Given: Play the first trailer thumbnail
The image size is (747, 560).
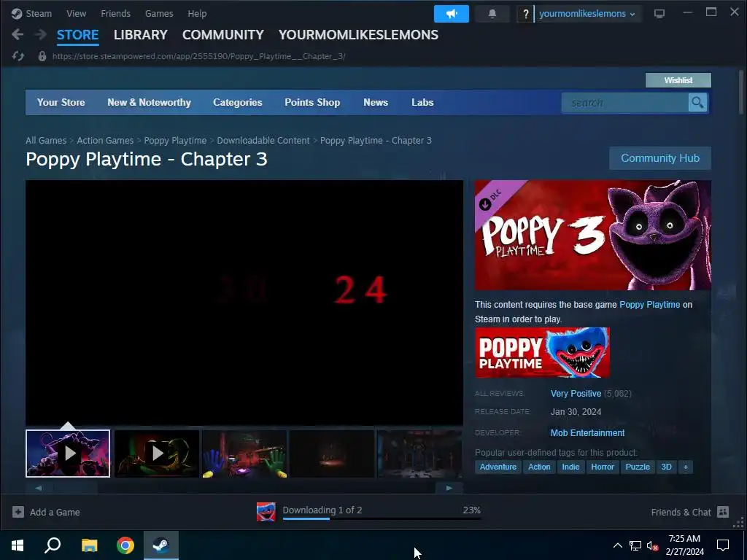Looking at the screenshot, I should click(x=68, y=454).
